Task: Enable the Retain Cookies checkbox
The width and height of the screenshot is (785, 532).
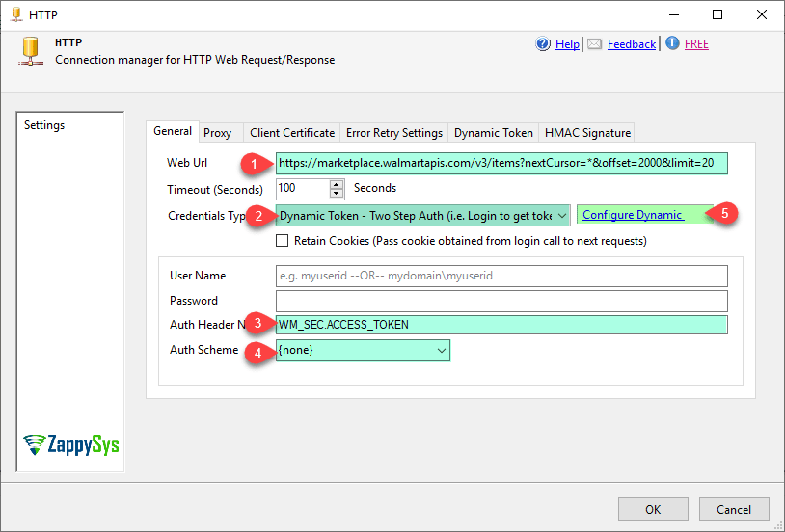Action: (283, 241)
